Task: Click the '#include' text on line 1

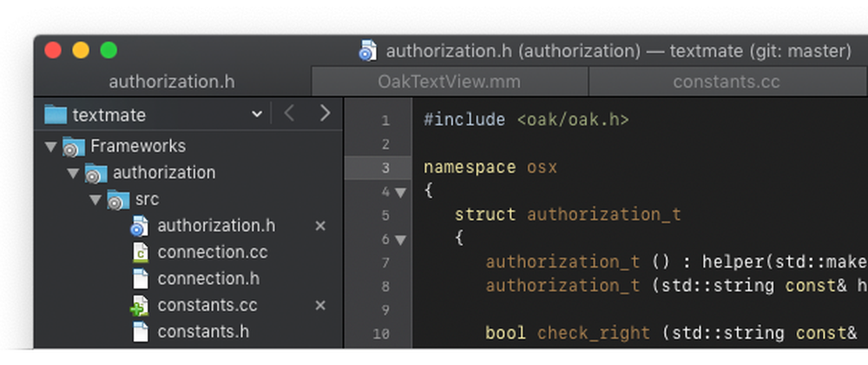Action: click(x=464, y=120)
